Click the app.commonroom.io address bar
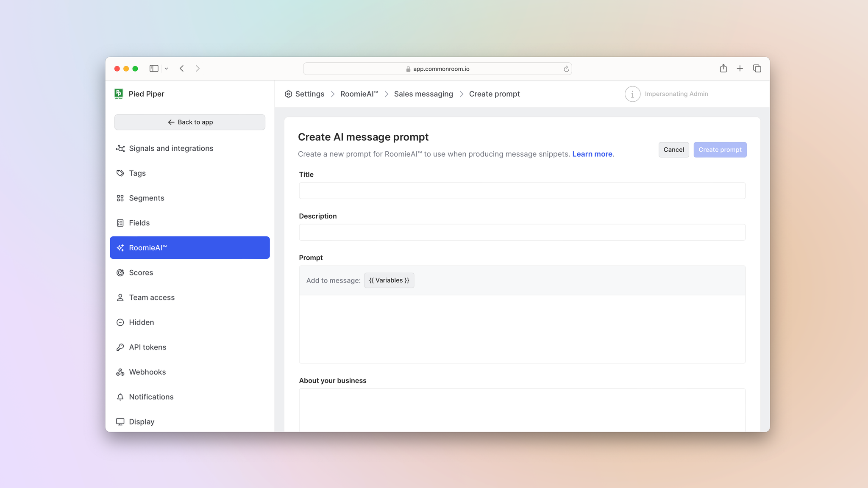 pyautogui.click(x=437, y=69)
